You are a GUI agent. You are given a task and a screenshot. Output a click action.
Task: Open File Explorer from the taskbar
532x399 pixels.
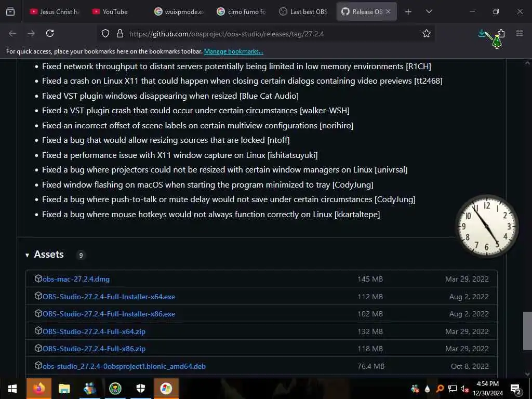[x=64, y=389]
